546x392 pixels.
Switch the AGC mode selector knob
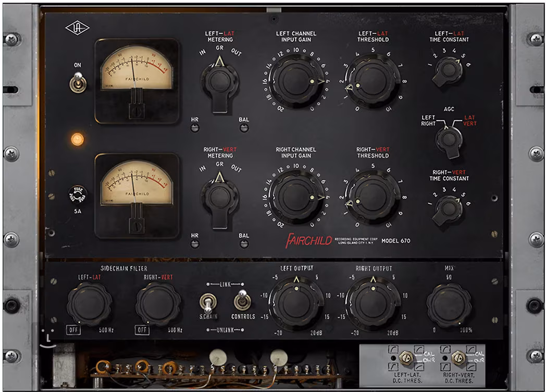tap(448, 139)
